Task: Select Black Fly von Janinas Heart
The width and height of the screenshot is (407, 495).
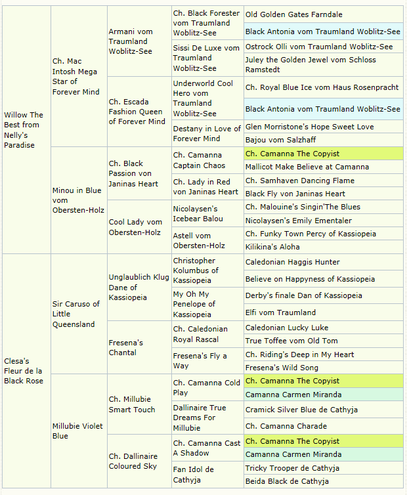Action: tap(295, 194)
